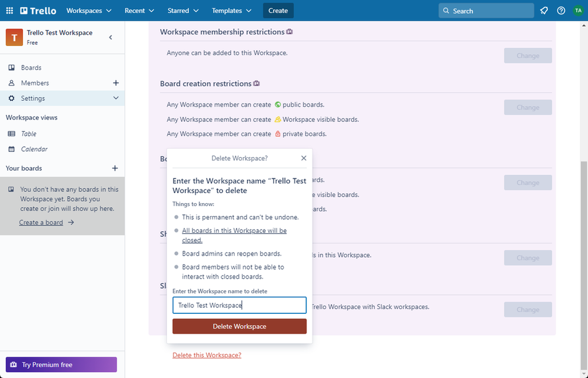
Task: Click Change for Workspace membership restrictions
Action: click(x=528, y=55)
